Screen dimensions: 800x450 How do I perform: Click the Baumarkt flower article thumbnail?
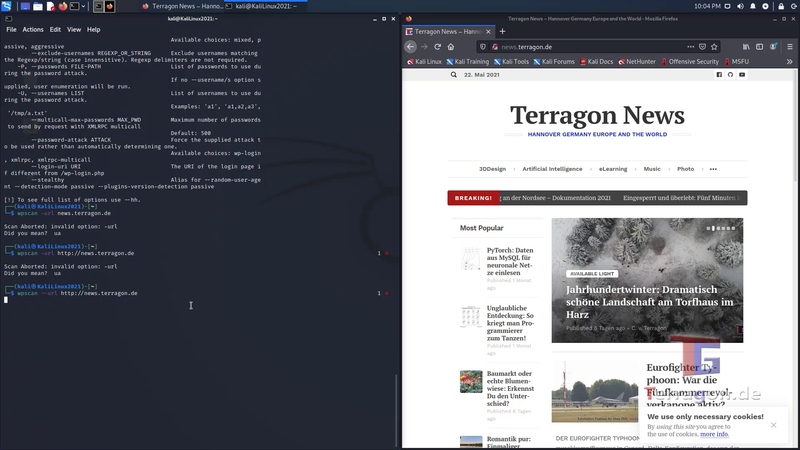471,382
